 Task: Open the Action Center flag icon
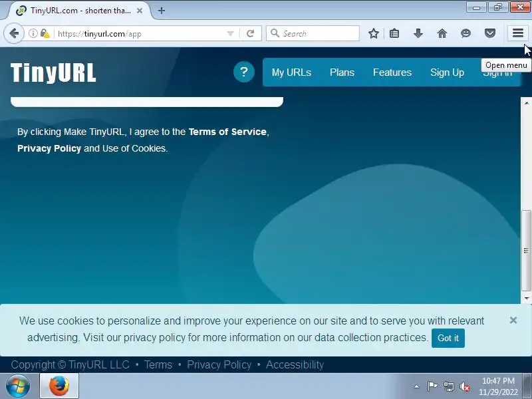point(432,386)
